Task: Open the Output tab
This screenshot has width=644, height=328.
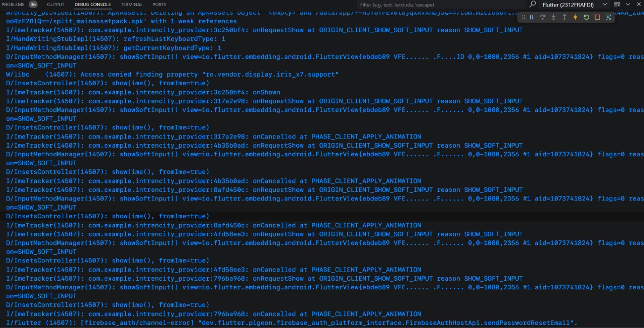Action: 55,5
